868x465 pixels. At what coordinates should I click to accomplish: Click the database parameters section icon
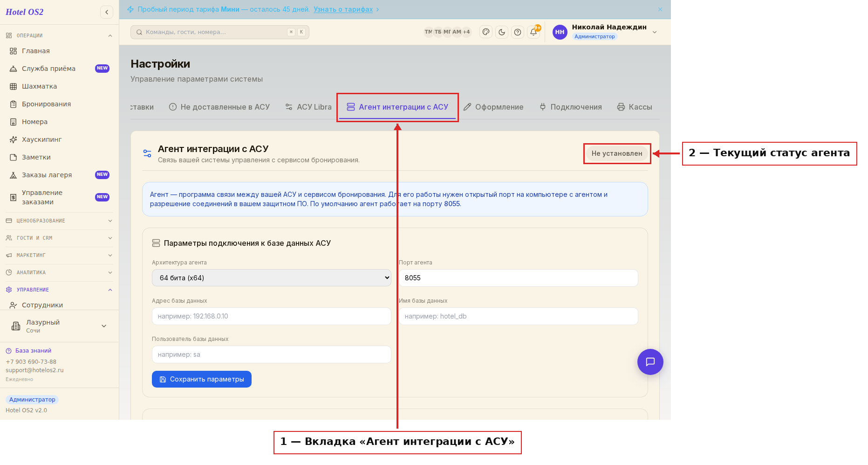[156, 243]
